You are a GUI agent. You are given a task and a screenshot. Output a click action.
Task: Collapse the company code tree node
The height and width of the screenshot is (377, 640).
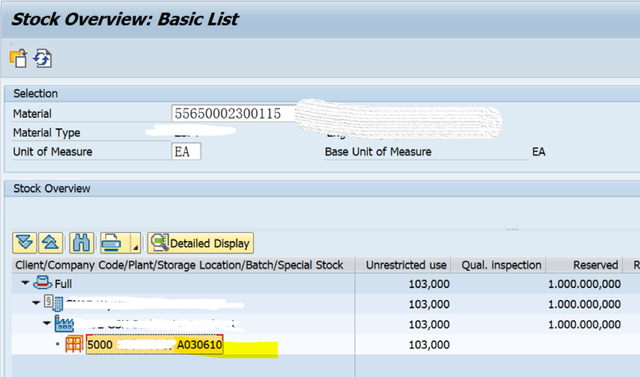36,303
